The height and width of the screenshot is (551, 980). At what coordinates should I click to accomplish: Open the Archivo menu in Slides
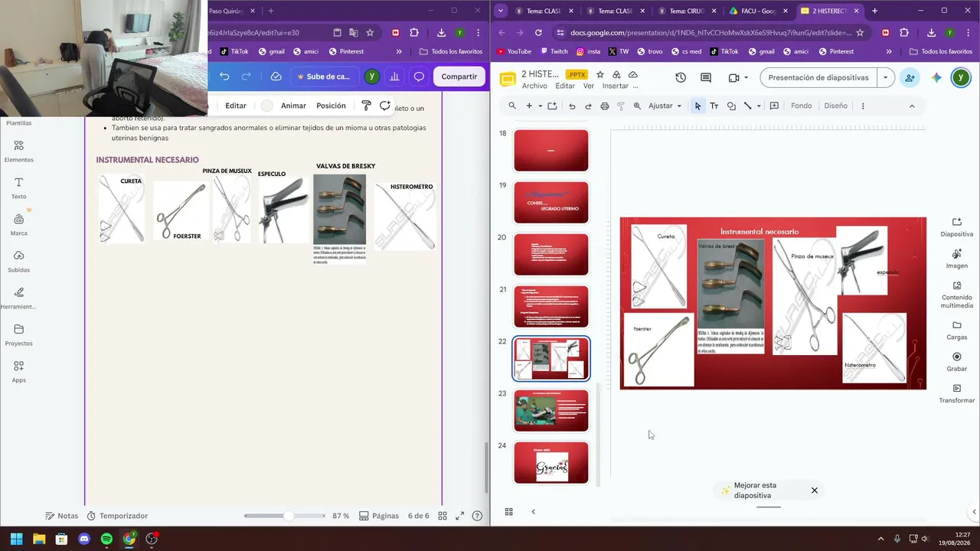(x=534, y=86)
